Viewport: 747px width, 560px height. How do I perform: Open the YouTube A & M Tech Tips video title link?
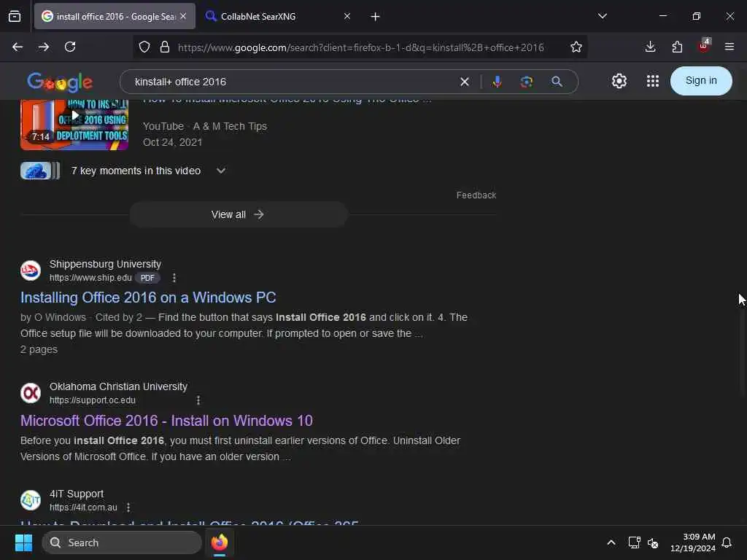[x=287, y=99]
